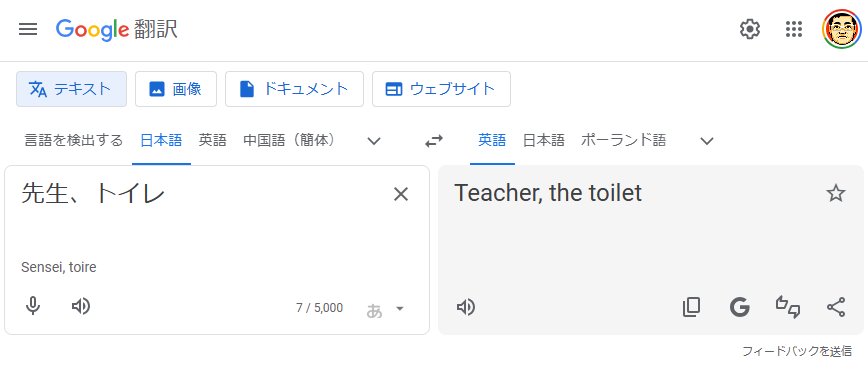Open settings gear icon
The image size is (868, 367).
[x=750, y=29]
